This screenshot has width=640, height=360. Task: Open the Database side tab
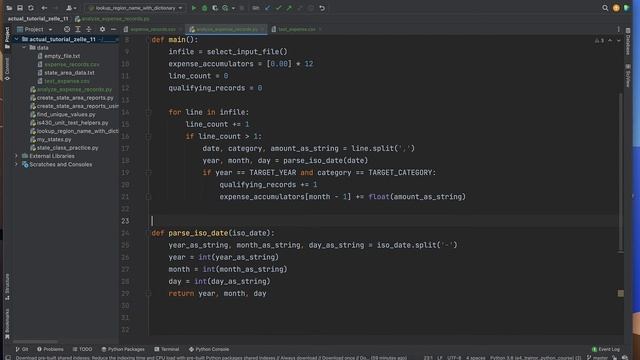(628, 42)
